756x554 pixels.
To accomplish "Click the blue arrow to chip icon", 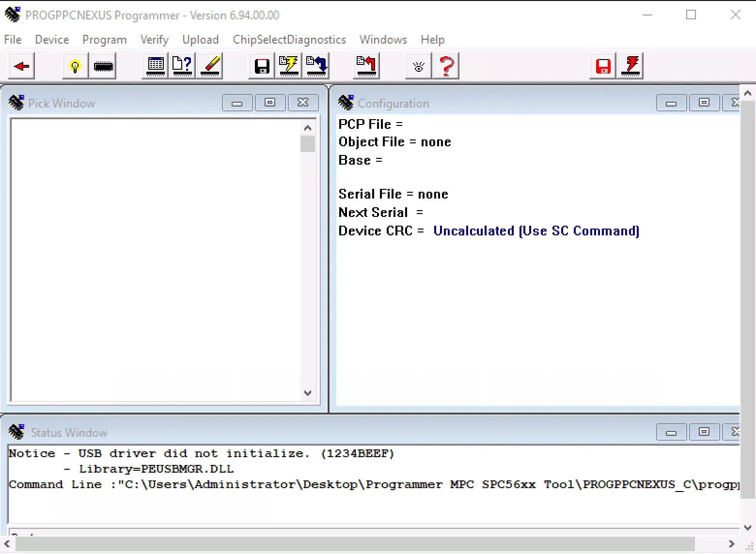I will (x=316, y=66).
